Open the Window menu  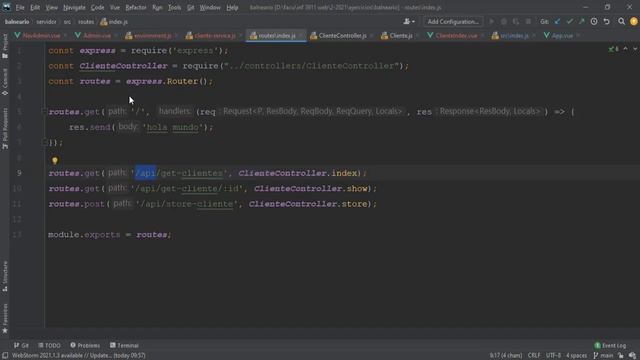tap(210, 7)
